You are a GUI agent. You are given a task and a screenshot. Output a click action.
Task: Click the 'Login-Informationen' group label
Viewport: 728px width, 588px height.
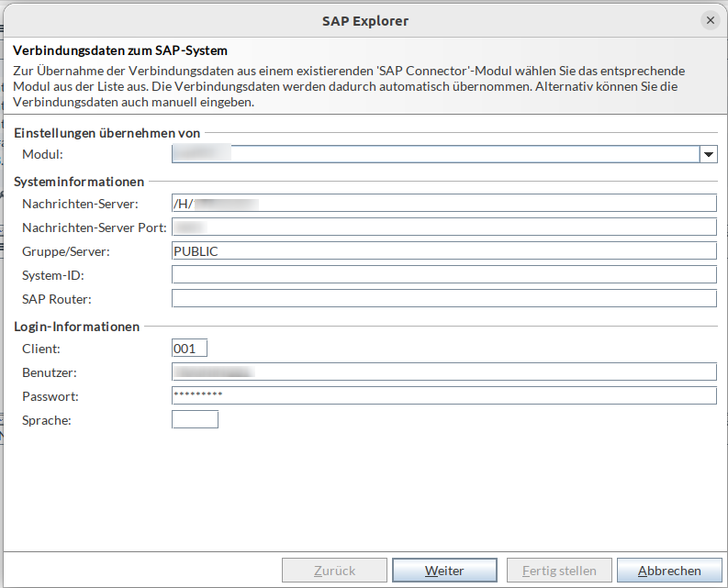coord(76,327)
